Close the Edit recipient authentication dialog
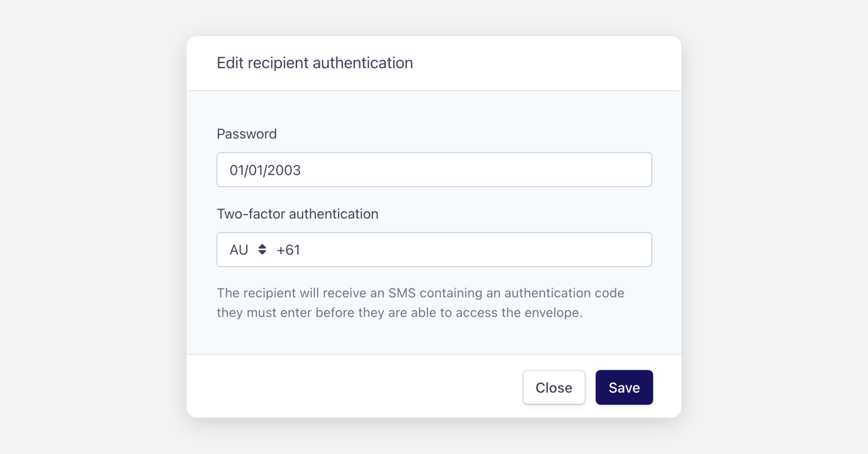The image size is (868, 454). [x=554, y=387]
